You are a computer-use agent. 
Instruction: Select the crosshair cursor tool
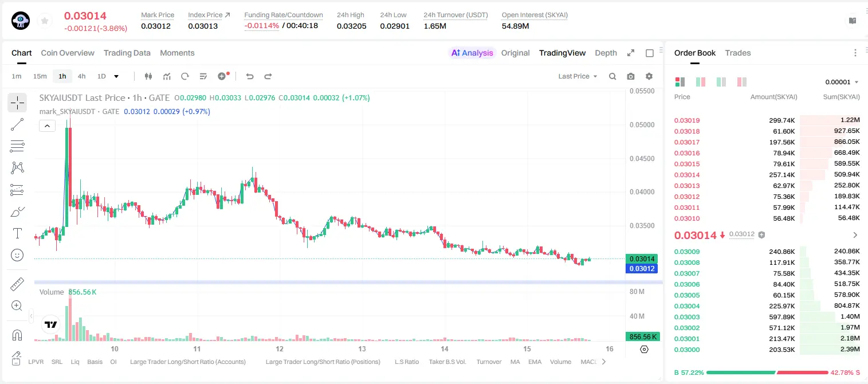[x=17, y=103]
